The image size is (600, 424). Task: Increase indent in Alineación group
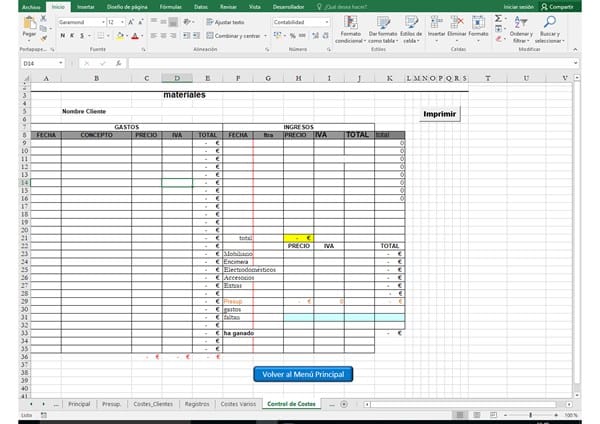pyautogui.click(x=196, y=36)
